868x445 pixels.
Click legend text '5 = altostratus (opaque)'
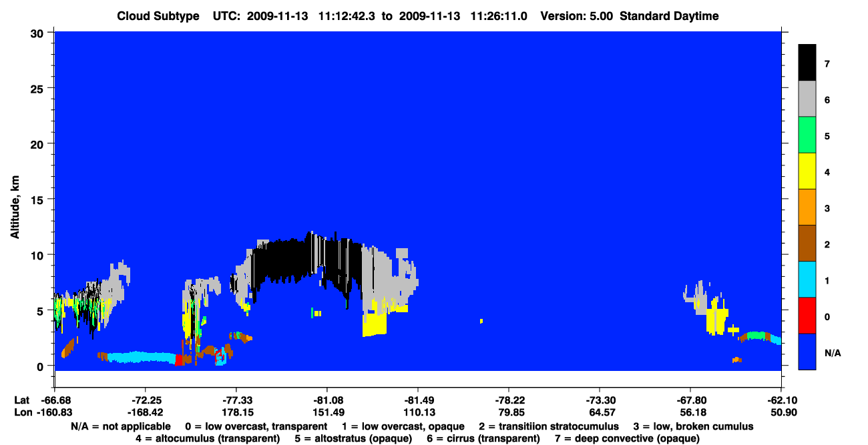(352, 439)
